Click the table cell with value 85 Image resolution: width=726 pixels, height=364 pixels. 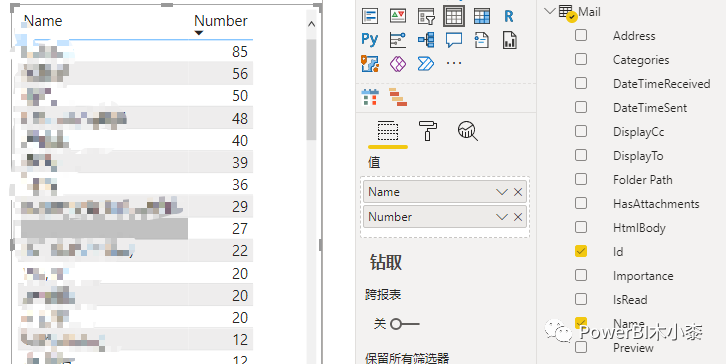tap(240, 51)
